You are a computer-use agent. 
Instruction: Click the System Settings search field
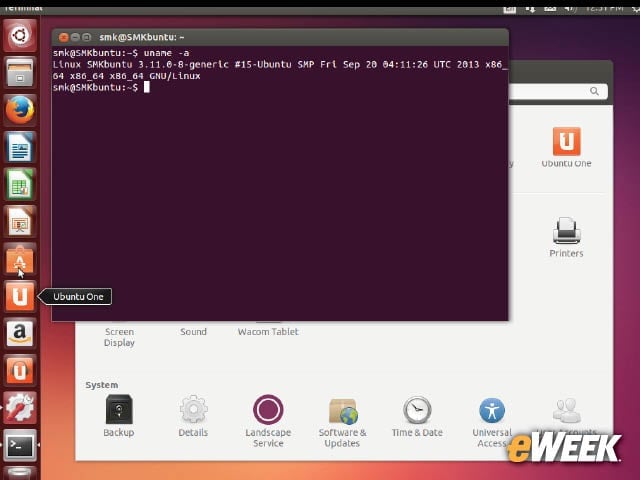[x=558, y=91]
